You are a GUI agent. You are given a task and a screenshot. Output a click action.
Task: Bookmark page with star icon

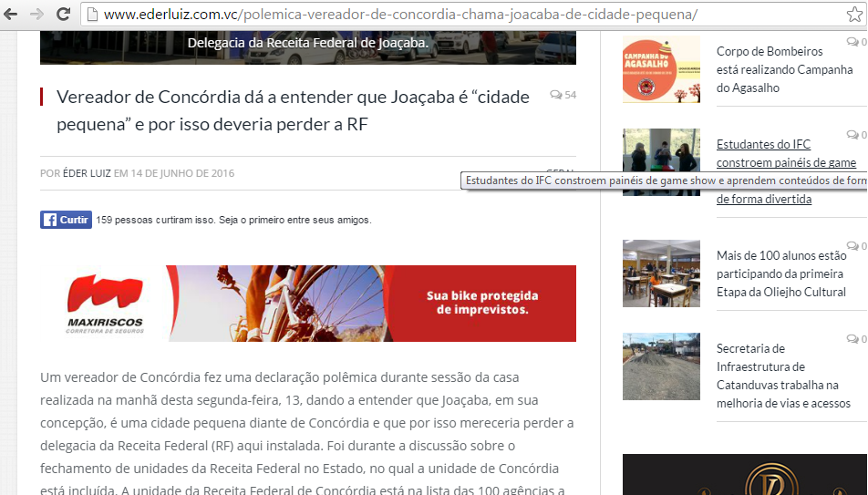854,15
